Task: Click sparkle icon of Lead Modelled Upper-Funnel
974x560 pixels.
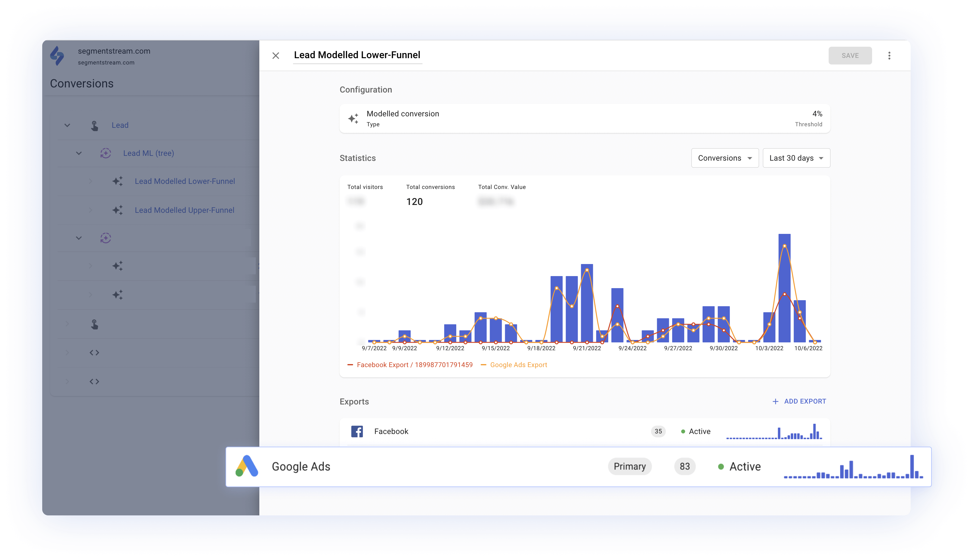Action: click(x=118, y=210)
